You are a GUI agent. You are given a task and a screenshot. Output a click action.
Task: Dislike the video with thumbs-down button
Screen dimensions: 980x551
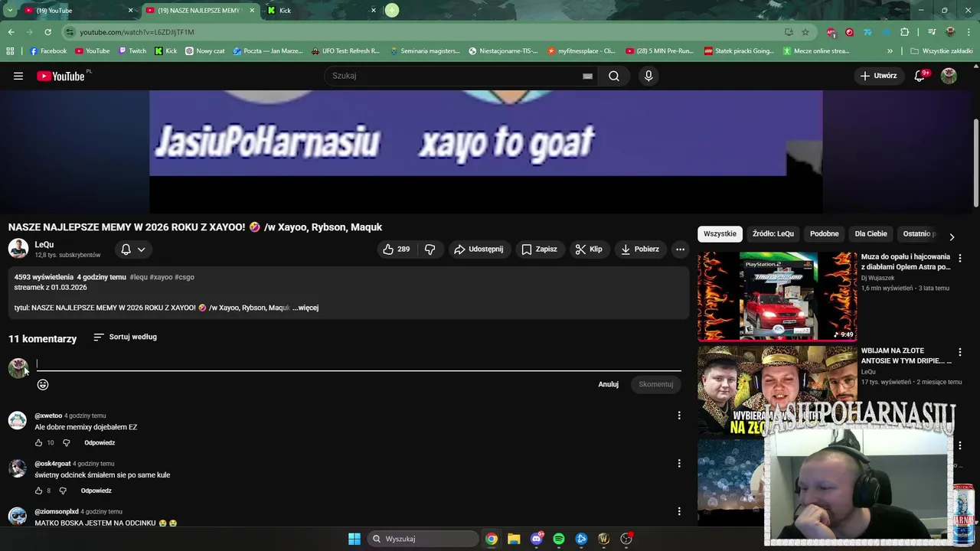point(430,249)
